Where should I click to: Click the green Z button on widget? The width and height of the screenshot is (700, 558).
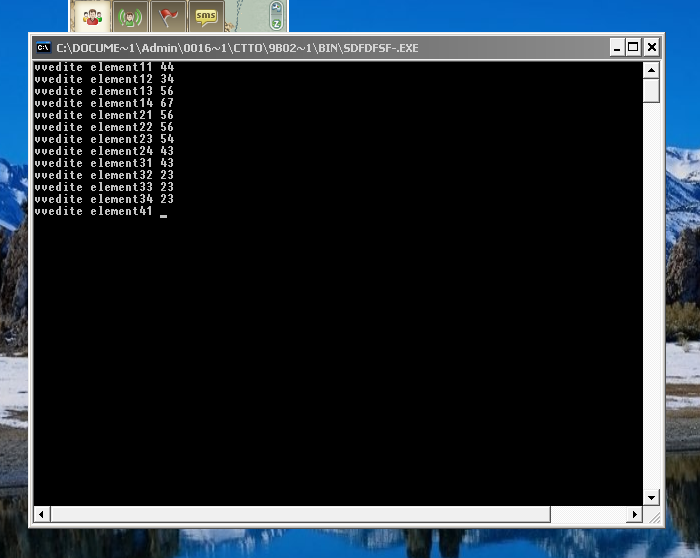277,23
